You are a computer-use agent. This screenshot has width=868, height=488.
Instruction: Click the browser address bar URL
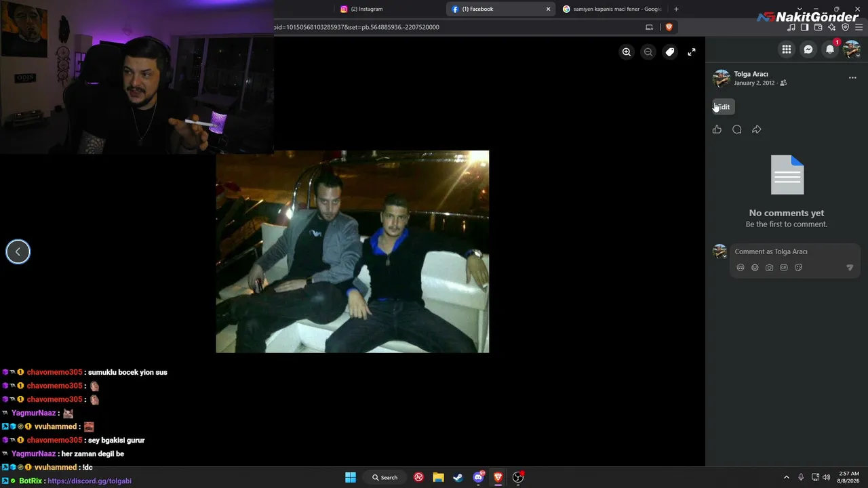(x=357, y=27)
